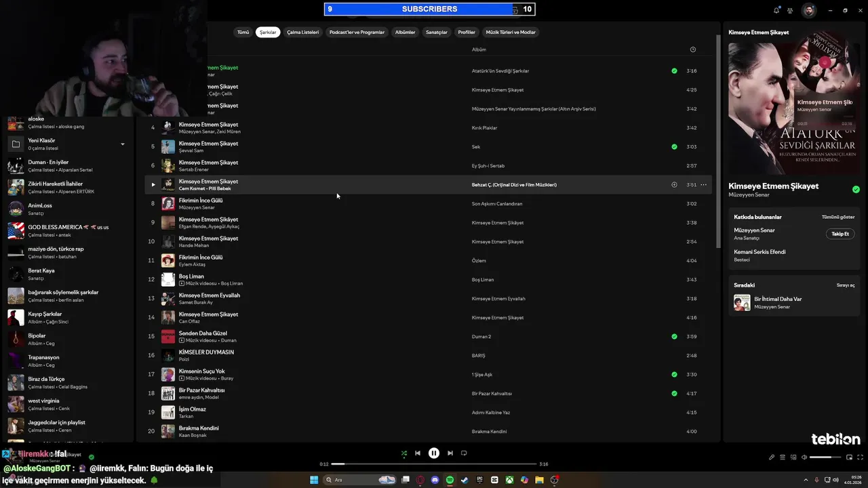Add Cem Kısmet track to Liked Songs
868x488 pixels.
[674, 184]
